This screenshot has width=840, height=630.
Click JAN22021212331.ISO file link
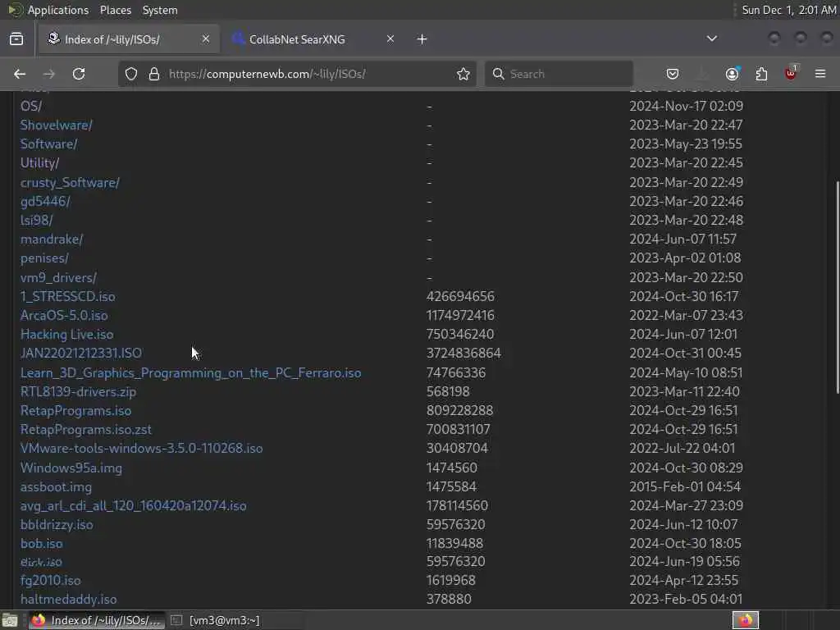[81, 353]
